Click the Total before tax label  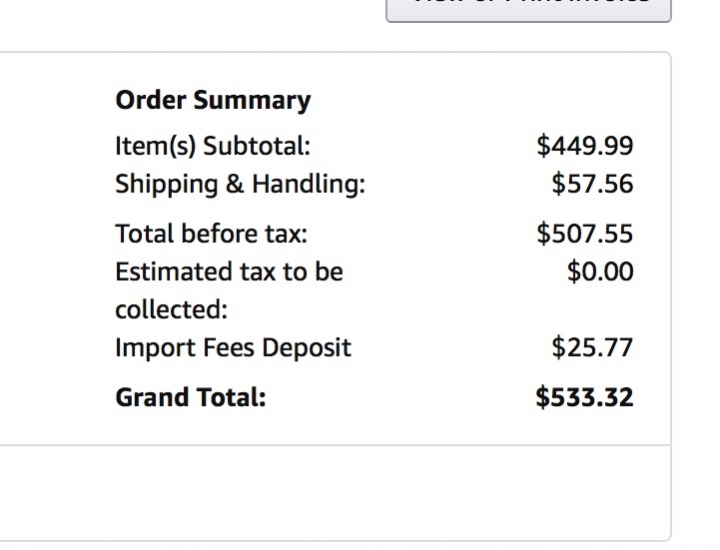click(x=211, y=234)
